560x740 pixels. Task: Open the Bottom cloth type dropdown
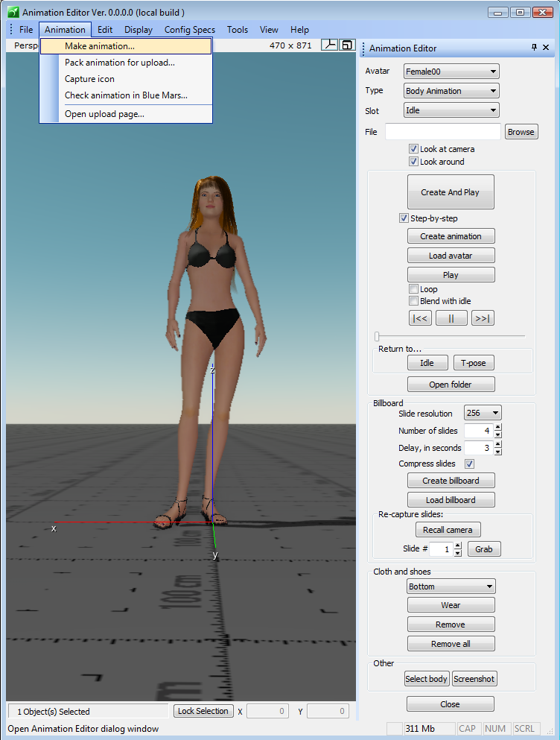click(451, 586)
